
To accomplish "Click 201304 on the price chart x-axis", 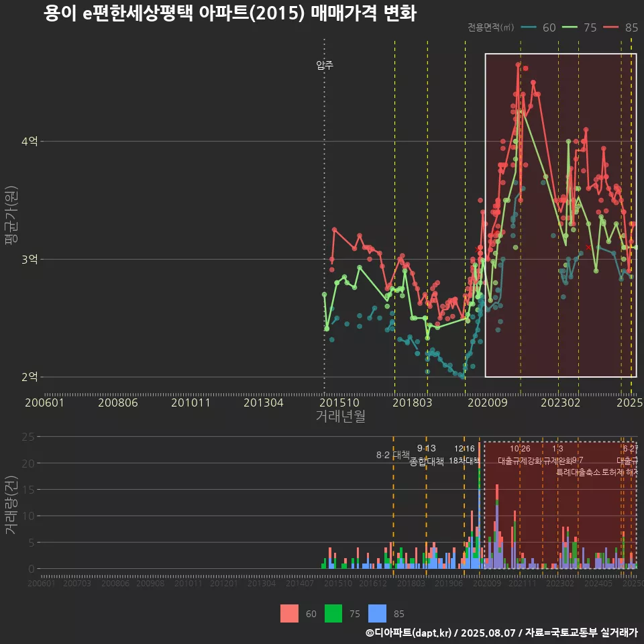I will tap(263, 402).
